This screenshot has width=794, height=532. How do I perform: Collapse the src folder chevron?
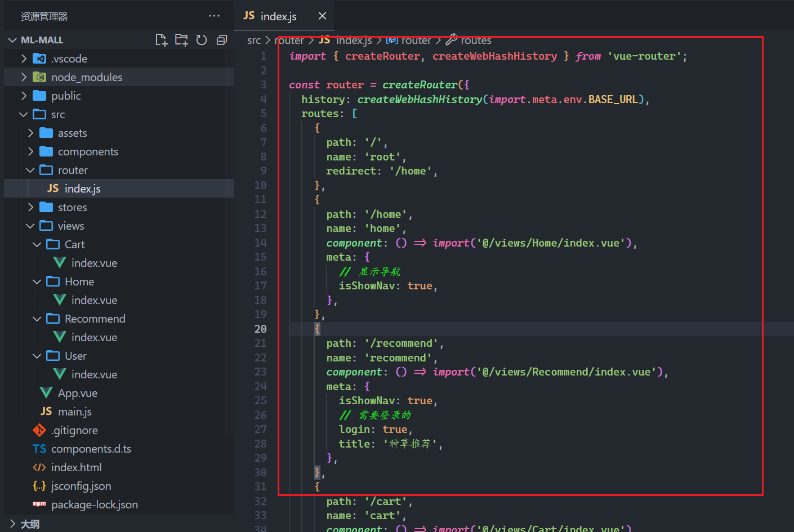pyautogui.click(x=24, y=114)
